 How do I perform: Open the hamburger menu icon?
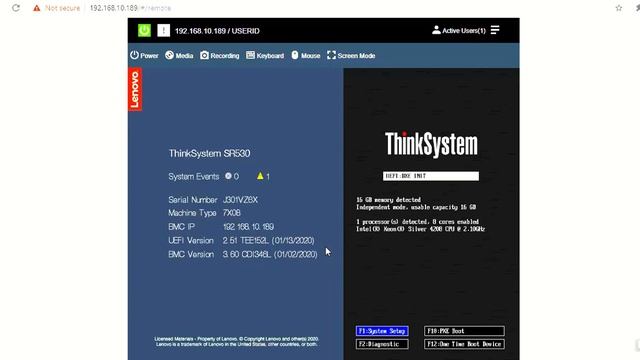495,30
